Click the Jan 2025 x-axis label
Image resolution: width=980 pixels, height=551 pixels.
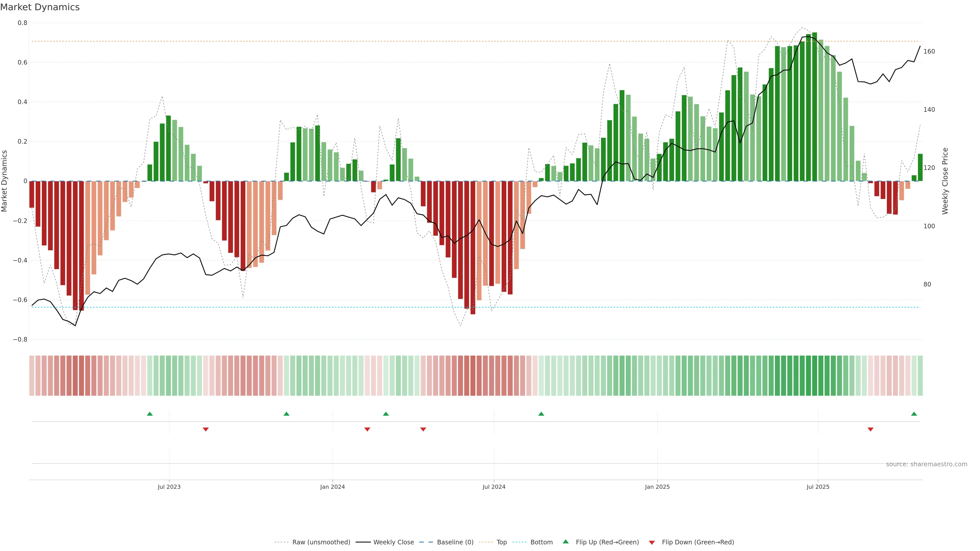point(657,487)
